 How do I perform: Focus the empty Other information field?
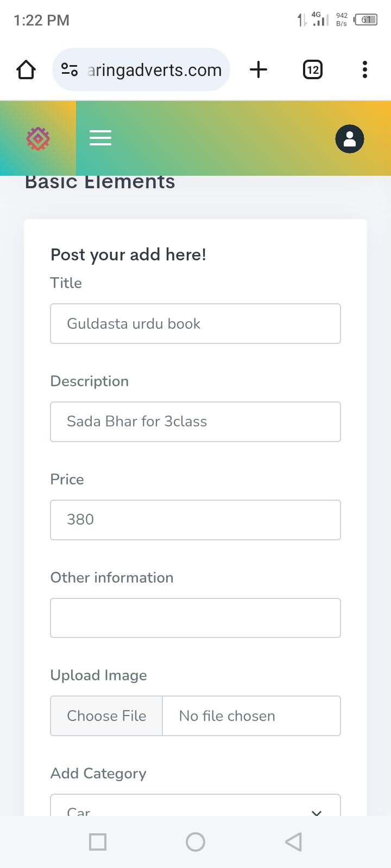tap(195, 618)
